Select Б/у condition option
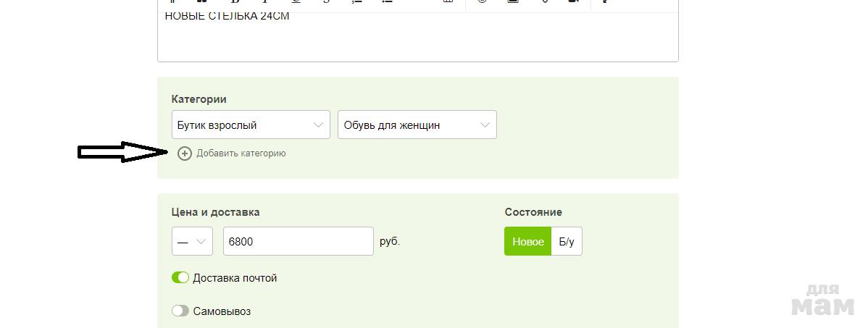 (x=566, y=242)
